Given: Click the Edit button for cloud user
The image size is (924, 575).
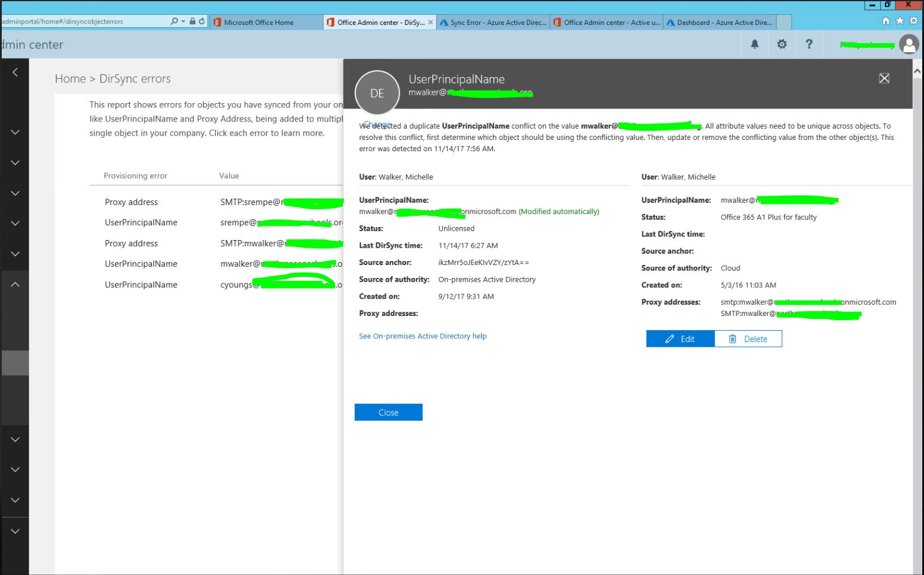Looking at the screenshot, I should [x=680, y=338].
